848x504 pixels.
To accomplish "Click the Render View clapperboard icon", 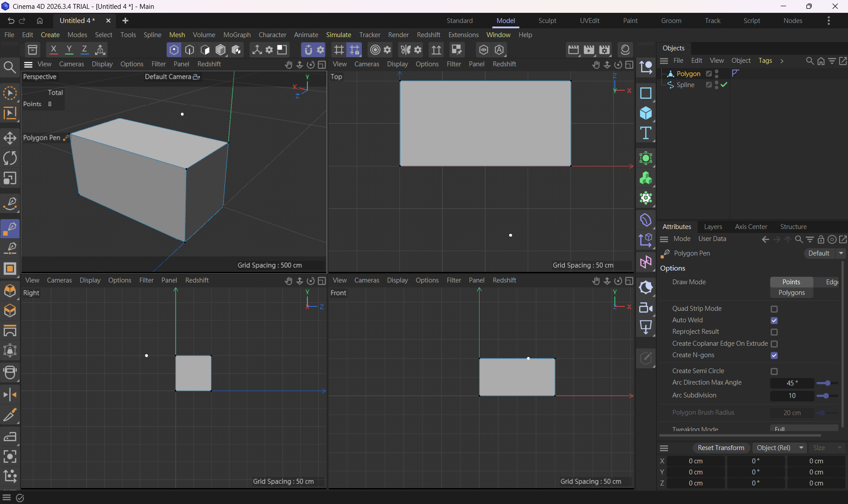I will [573, 50].
